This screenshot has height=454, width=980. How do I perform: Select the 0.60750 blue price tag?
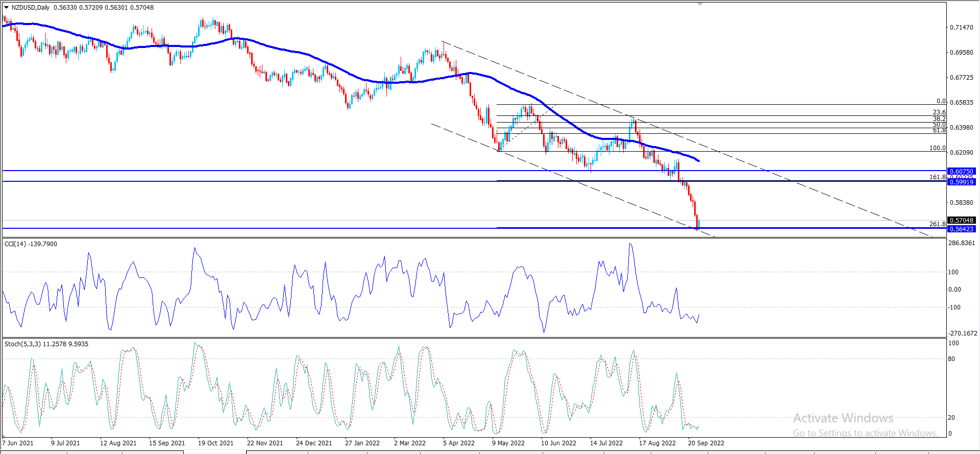(962, 171)
